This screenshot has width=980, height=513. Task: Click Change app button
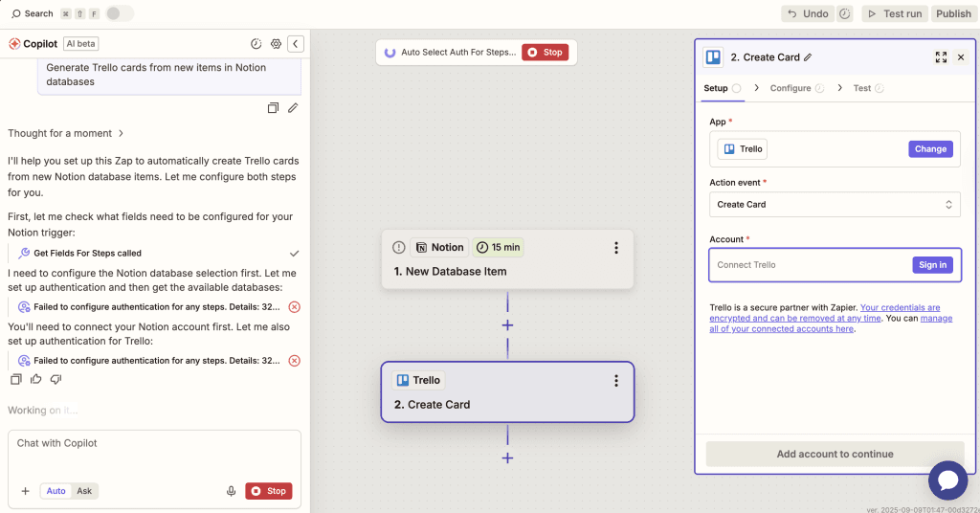pyautogui.click(x=930, y=149)
